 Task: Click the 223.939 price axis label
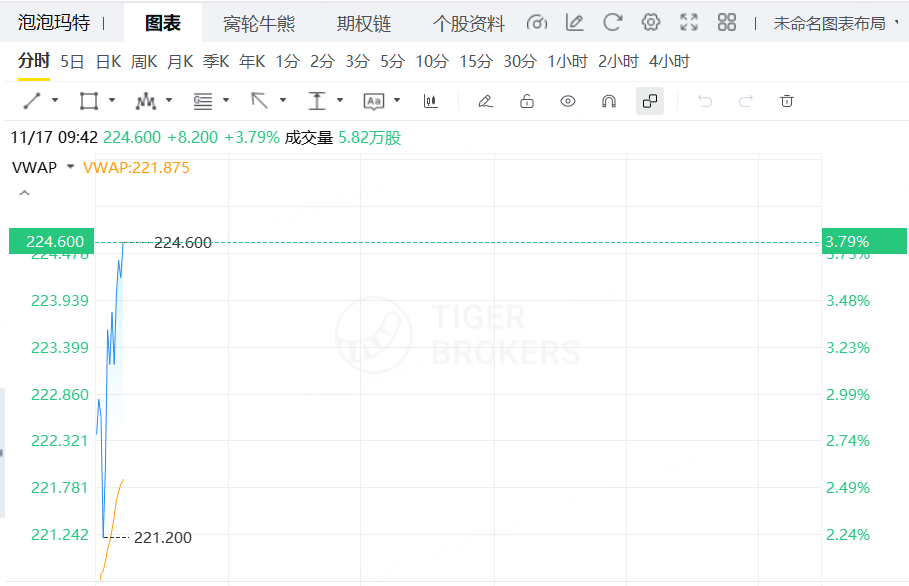pyautogui.click(x=60, y=301)
